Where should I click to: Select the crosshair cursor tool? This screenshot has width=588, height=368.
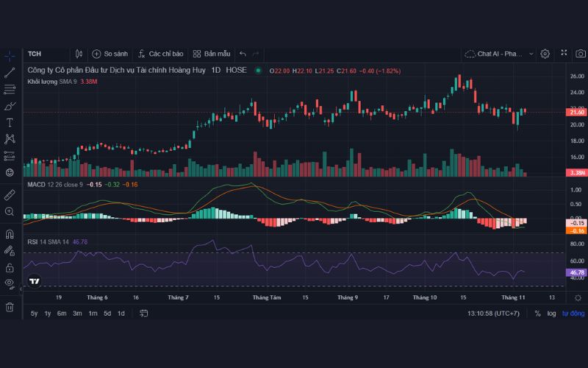[10, 55]
